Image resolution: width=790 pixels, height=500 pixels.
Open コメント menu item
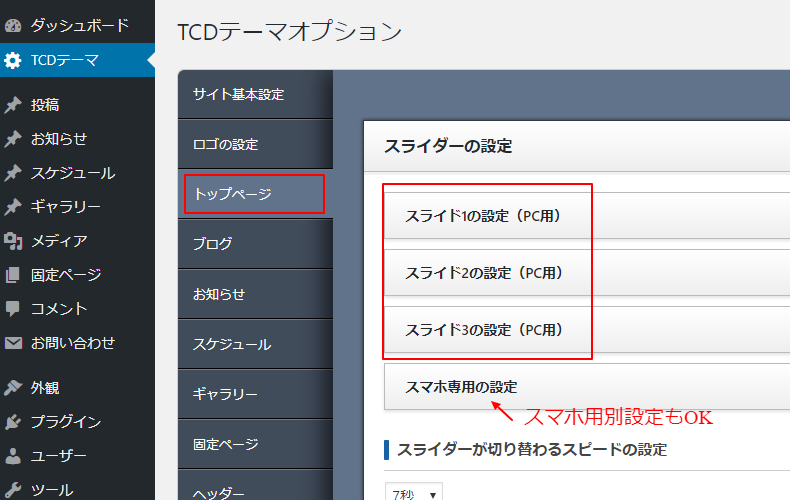[x=78, y=308]
